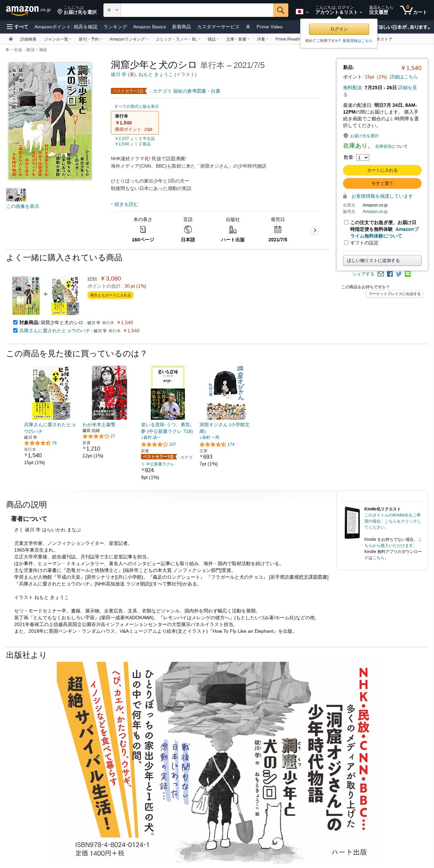This screenshot has width=434, height=868.
Task: Click the カートに入れる button
Action: 382,170
